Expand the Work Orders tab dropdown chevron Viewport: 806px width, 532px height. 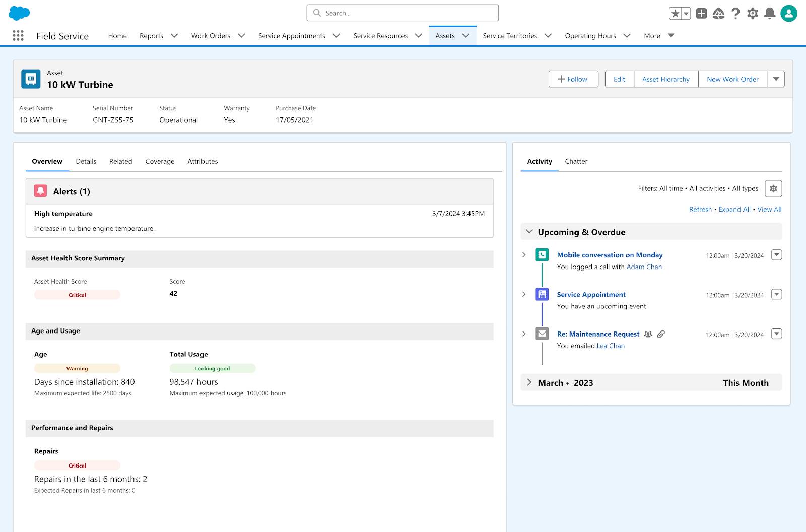click(x=241, y=36)
